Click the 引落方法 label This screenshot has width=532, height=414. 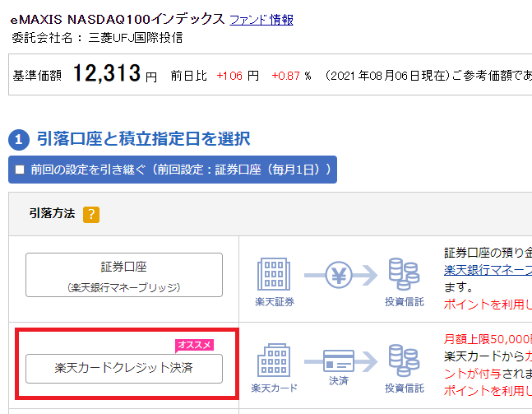[52, 213]
